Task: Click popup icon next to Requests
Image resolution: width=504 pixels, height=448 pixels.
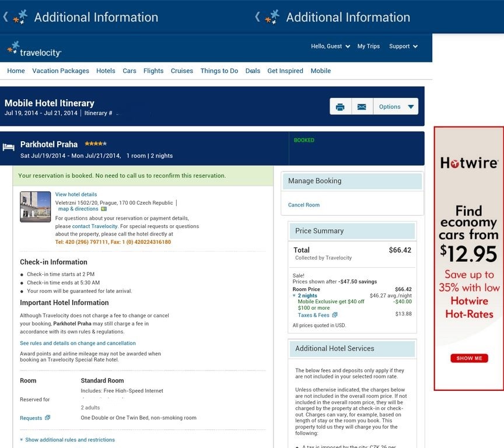Action: tap(48, 418)
